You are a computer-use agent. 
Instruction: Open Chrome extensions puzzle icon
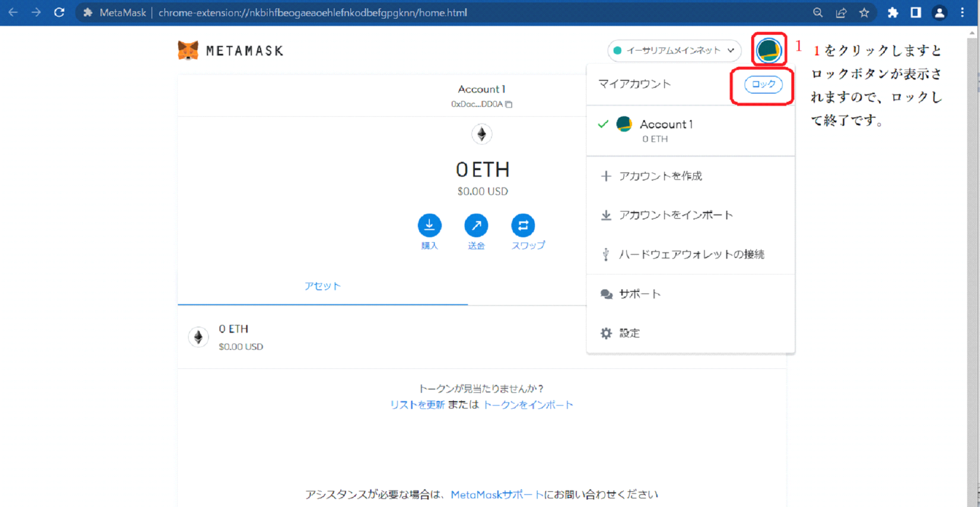[893, 13]
